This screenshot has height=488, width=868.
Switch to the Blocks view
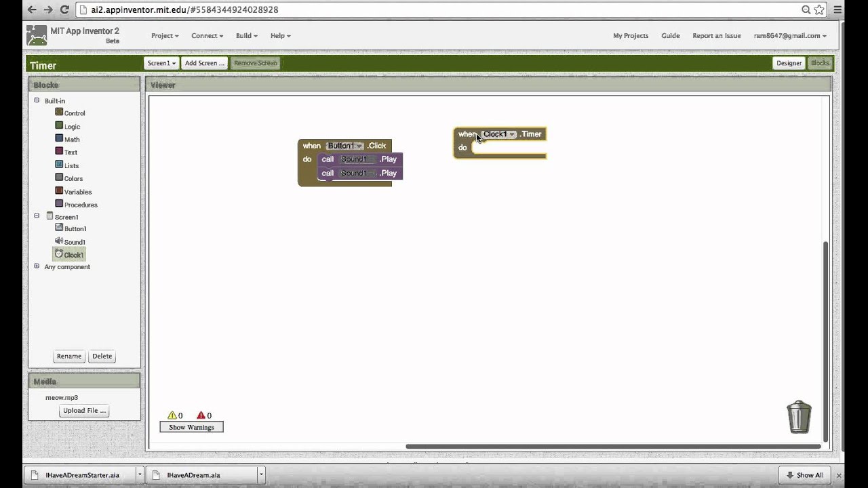tap(820, 63)
